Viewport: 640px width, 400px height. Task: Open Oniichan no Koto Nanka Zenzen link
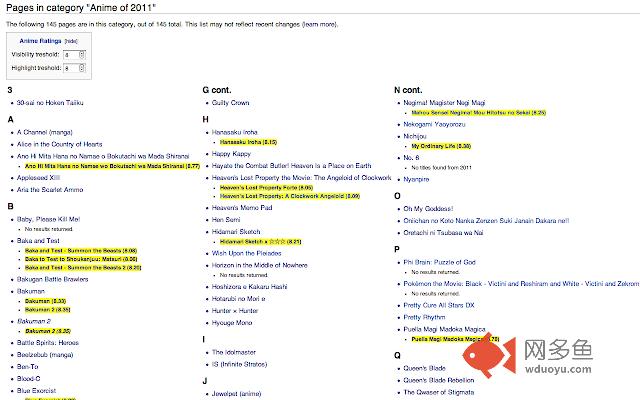(486, 220)
